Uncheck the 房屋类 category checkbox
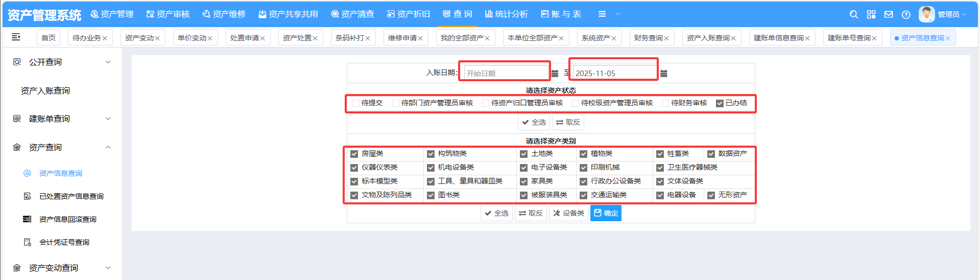Screen dimensions: 980x280 [x=354, y=154]
